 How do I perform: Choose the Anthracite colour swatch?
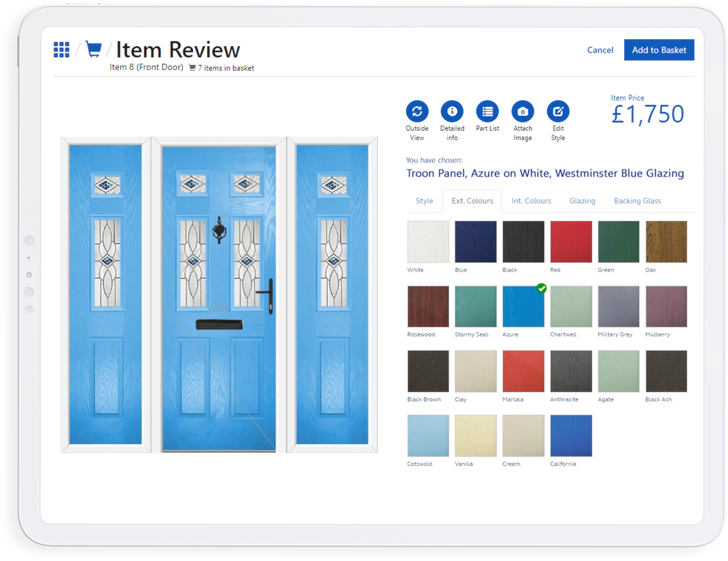pos(571,371)
